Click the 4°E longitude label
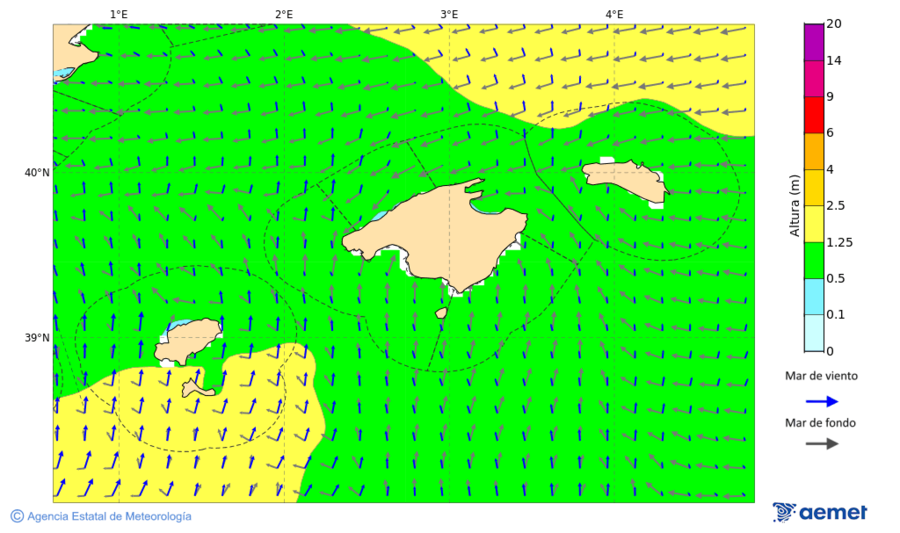Viewport: 900px width, 533px height. tap(614, 14)
